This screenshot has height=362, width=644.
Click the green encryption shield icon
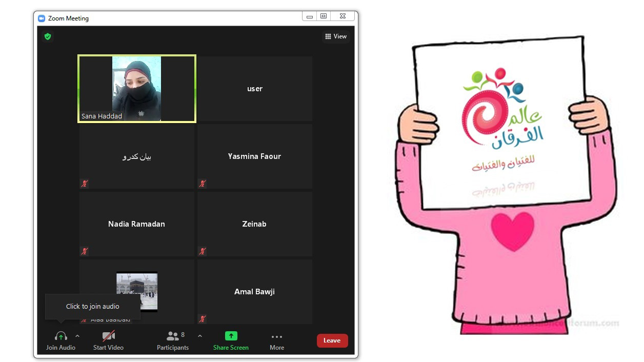(x=48, y=36)
